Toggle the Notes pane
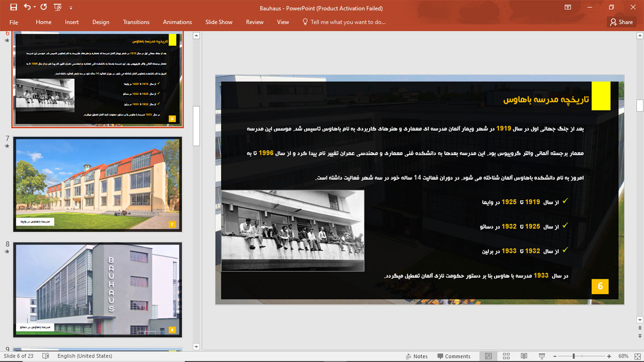 416,356
